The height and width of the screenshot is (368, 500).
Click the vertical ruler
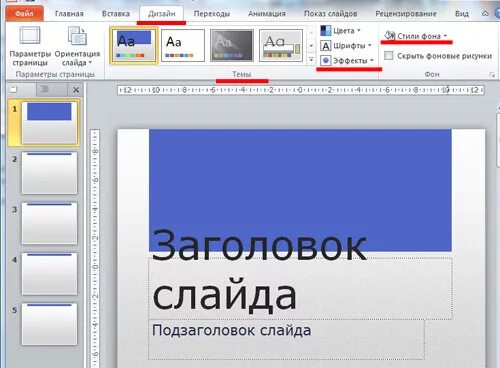(x=95, y=248)
